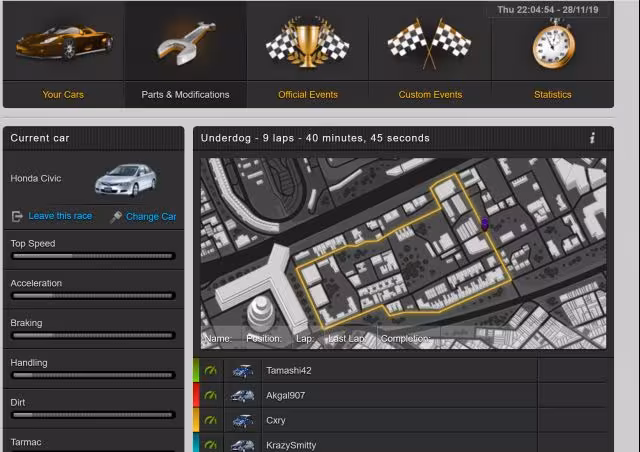Image resolution: width=640 pixels, height=452 pixels.
Task: Select racer name Cxry
Action: pos(276,421)
